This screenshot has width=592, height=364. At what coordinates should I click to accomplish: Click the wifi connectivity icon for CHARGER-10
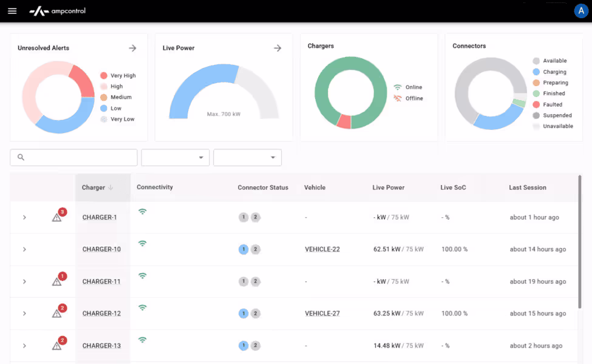tap(142, 244)
